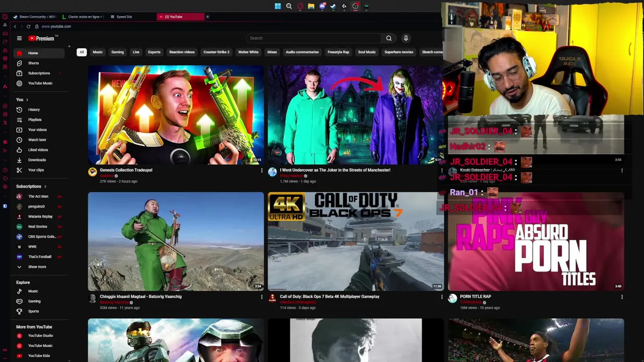Image resolution: width=644 pixels, height=362 pixels.
Task: Open options menu for Black Ops 7 video
Action: [442, 297]
